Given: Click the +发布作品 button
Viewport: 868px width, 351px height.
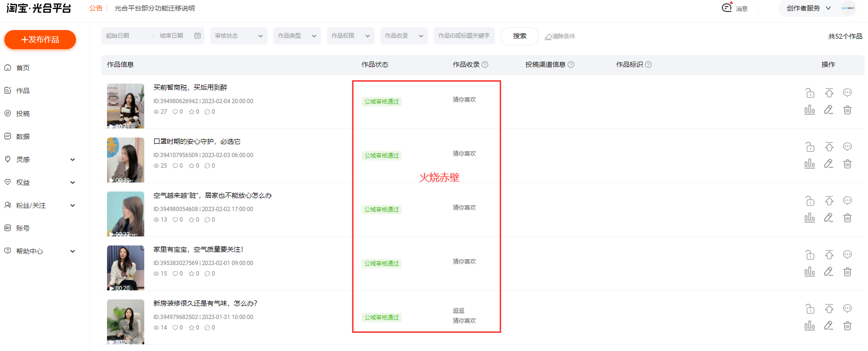Looking at the screenshot, I should (x=40, y=40).
